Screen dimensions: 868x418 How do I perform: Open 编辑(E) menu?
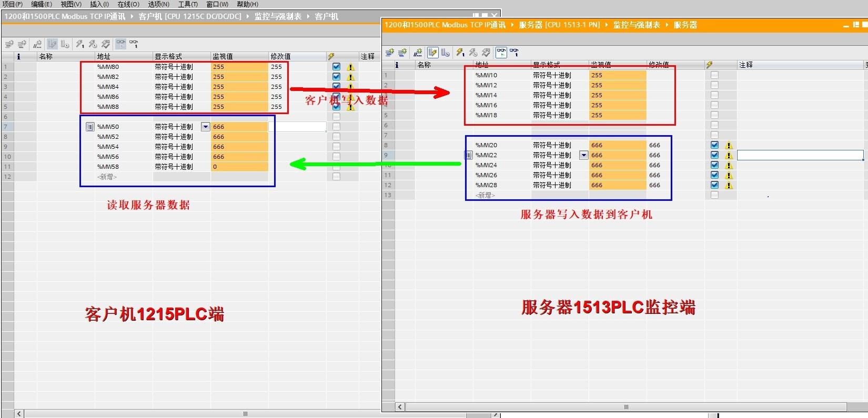coord(41,4)
